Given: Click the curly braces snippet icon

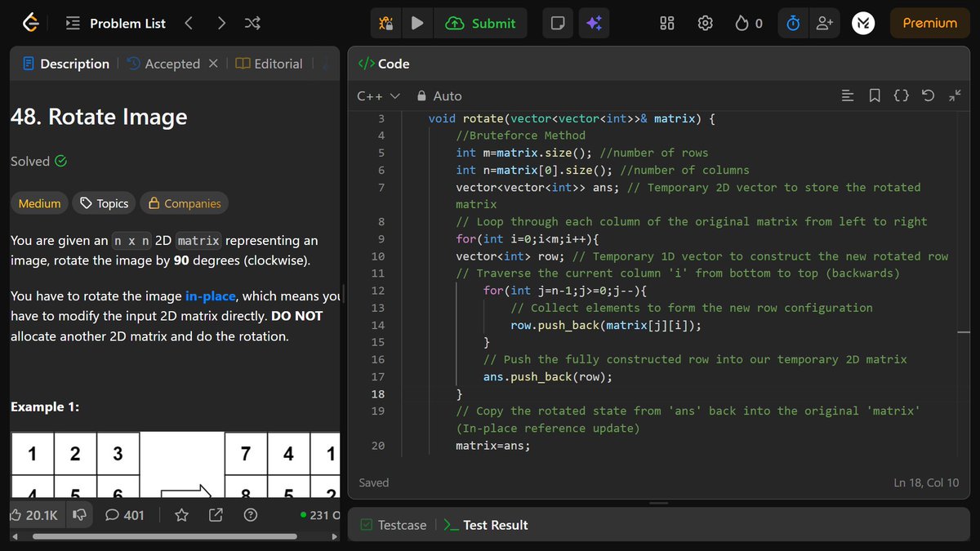Looking at the screenshot, I should (902, 96).
